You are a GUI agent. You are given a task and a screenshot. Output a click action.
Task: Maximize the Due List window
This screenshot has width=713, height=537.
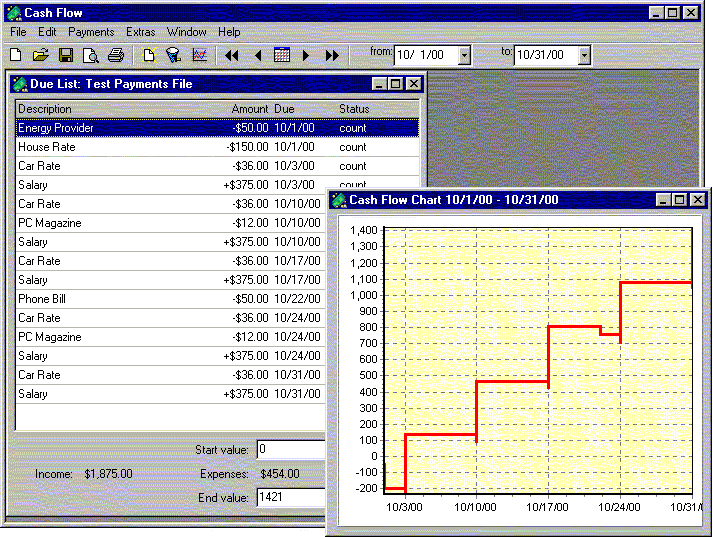click(x=396, y=84)
